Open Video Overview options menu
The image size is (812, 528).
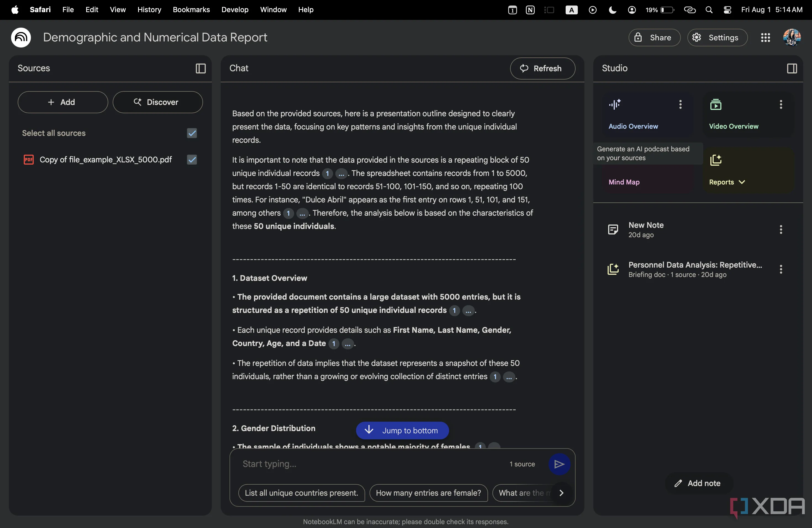point(781,104)
